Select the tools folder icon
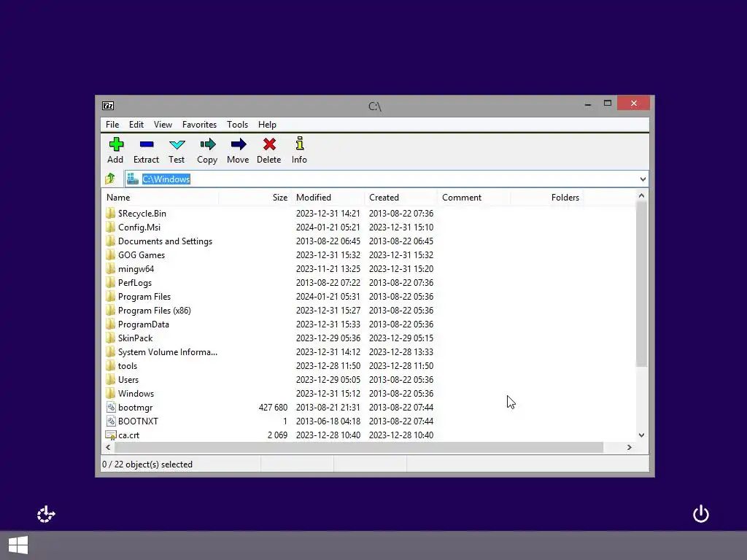Image resolution: width=747 pixels, height=560 pixels. [111, 366]
